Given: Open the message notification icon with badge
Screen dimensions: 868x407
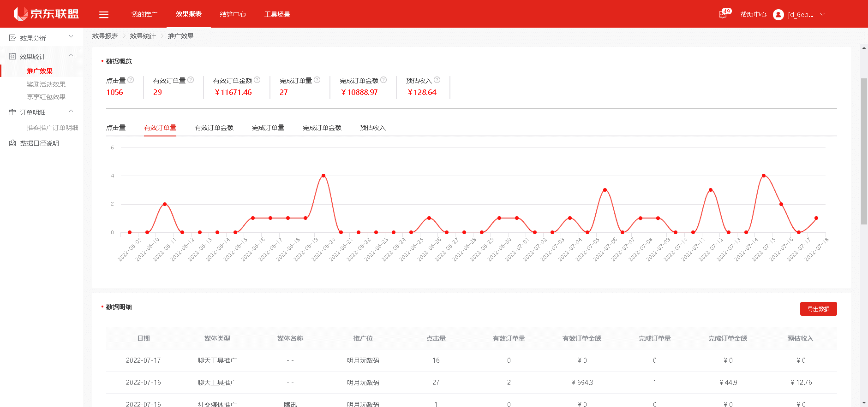Looking at the screenshot, I should point(723,14).
